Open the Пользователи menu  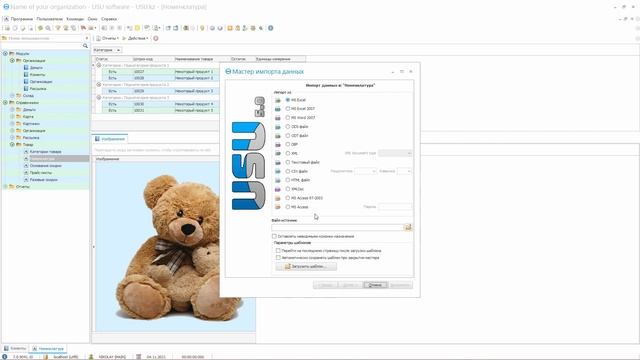coord(49,19)
